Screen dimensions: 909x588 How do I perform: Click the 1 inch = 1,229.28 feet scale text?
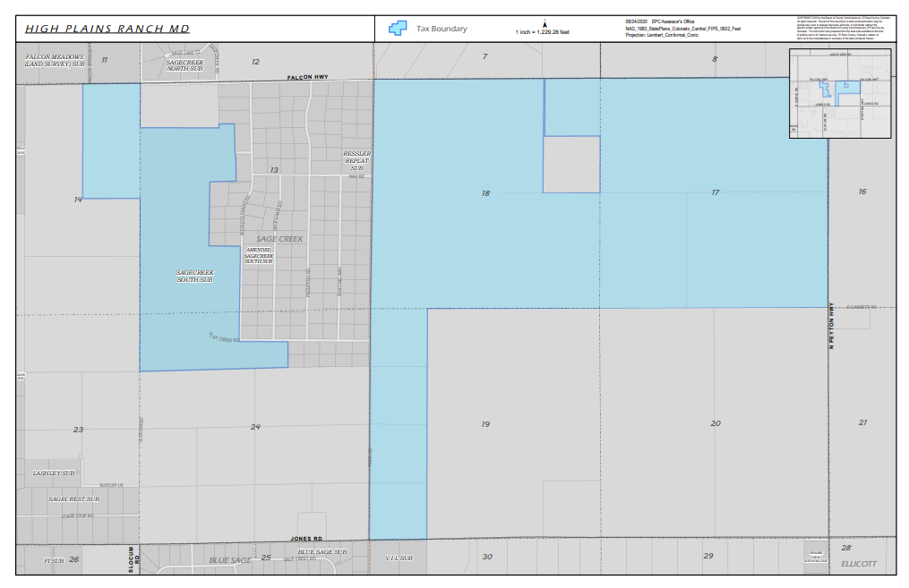pos(541,31)
